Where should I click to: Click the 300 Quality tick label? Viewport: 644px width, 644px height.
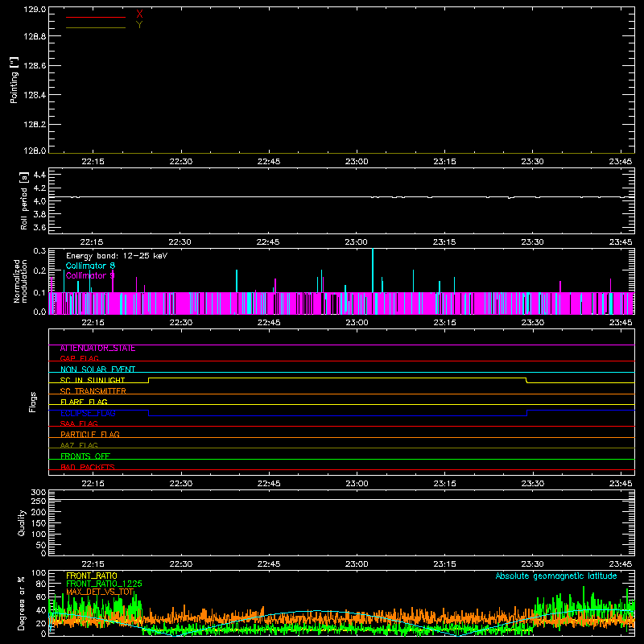(x=38, y=493)
